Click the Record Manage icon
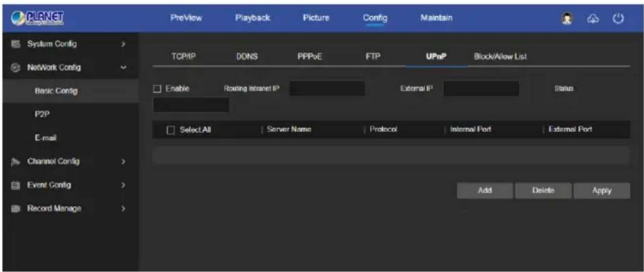 point(14,209)
